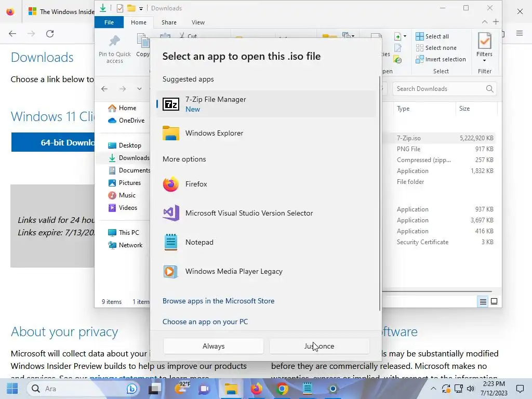Show hidden system tray icons

coord(433,389)
